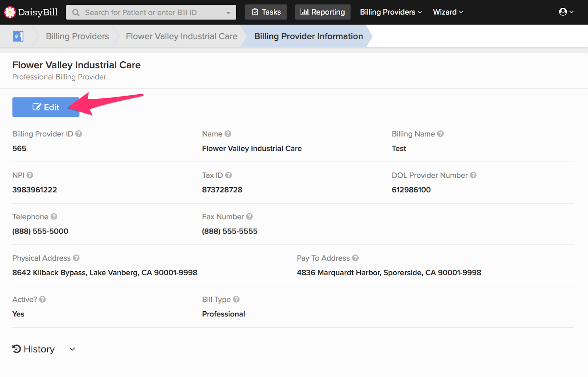Click the Active value Yes

point(18,314)
